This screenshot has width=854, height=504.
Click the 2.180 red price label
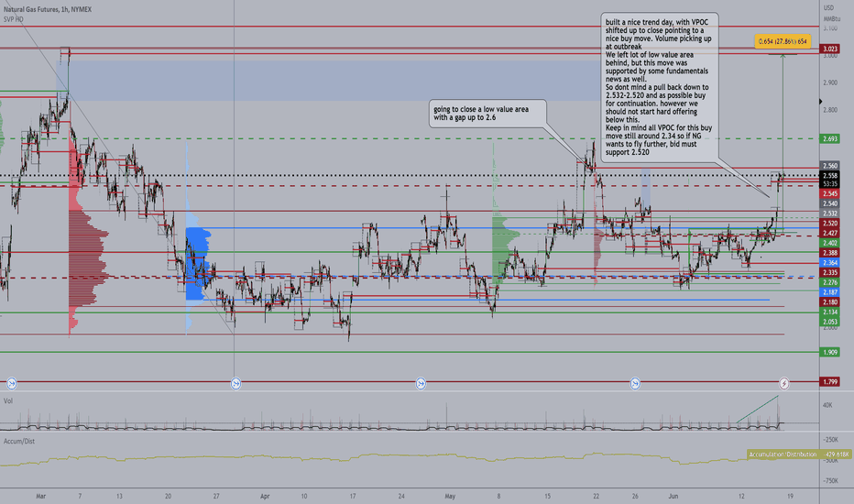[x=830, y=301]
